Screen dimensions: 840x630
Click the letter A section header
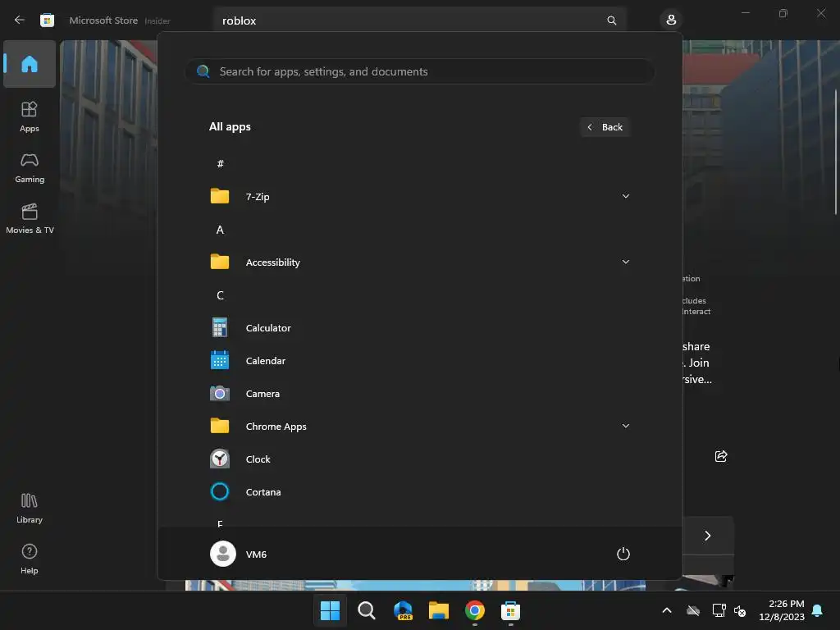220,230
